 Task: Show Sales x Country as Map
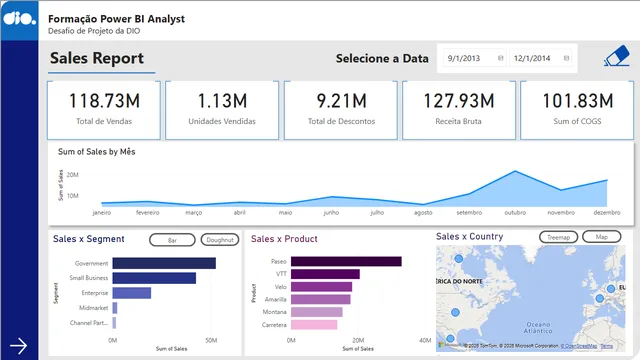(x=602, y=237)
